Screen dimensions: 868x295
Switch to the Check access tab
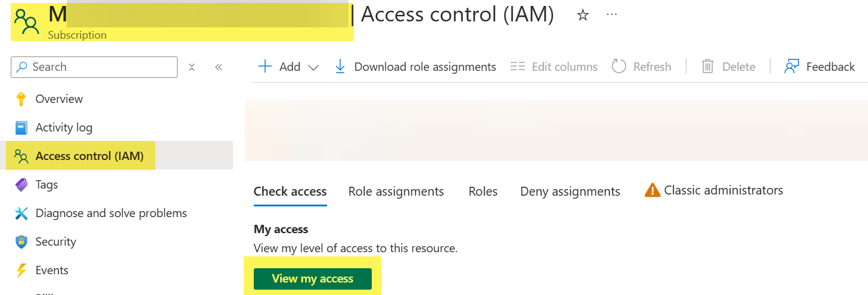290,192
